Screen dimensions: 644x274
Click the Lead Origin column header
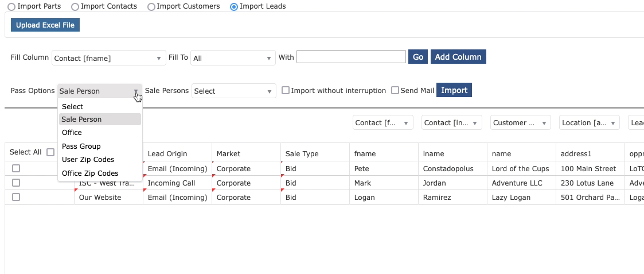[177, 153]
